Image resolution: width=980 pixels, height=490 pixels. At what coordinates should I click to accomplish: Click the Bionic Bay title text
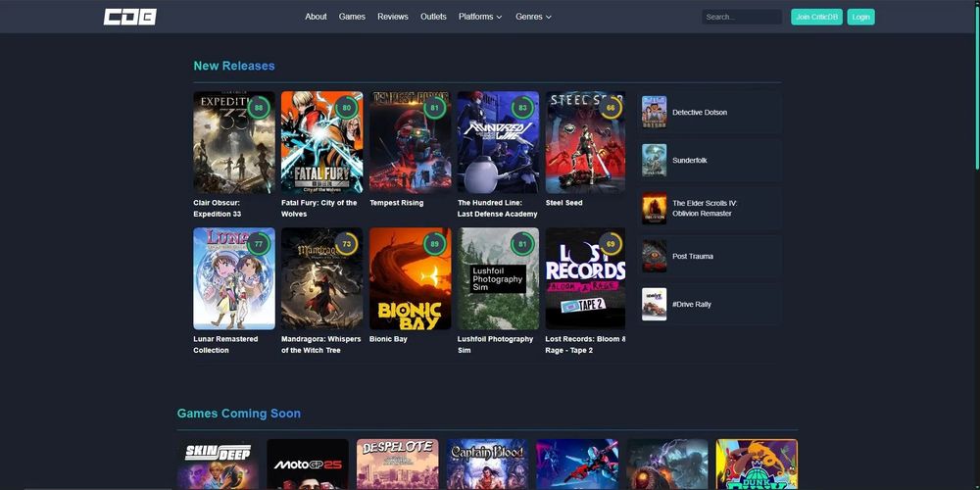tap(388, 339)
